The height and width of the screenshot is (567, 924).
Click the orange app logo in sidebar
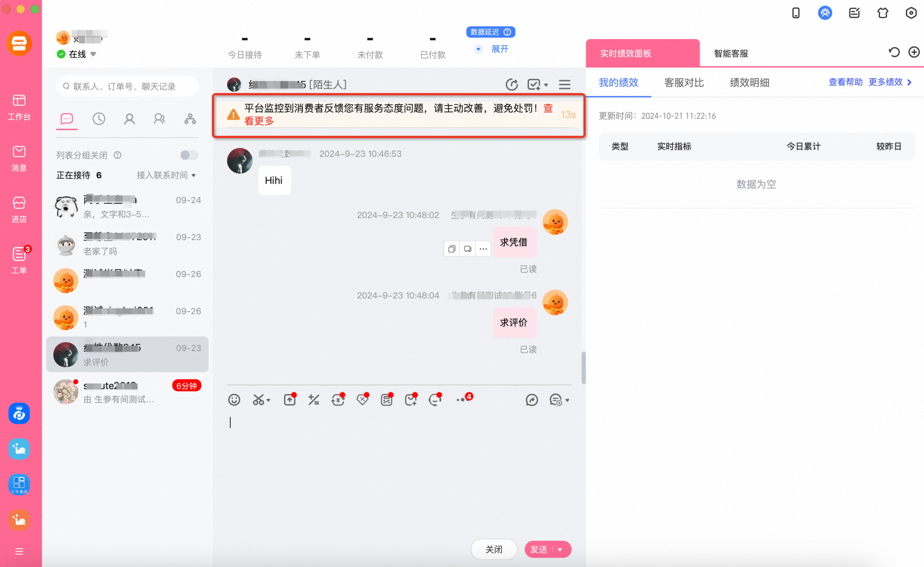point(19,43)
